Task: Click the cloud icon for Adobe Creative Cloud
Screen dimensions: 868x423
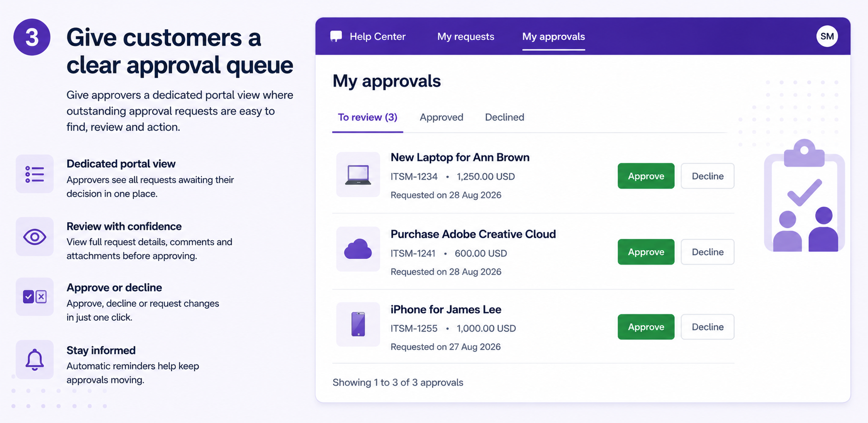Action: [x=358, y=249]
